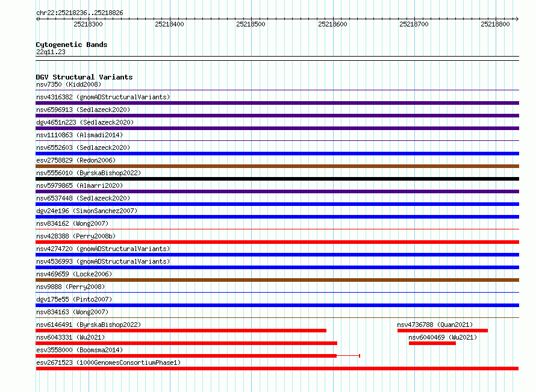Open the Cytogenetic Bands track title
Viewport: 536px width, 392px height.
tap(72, 45)
